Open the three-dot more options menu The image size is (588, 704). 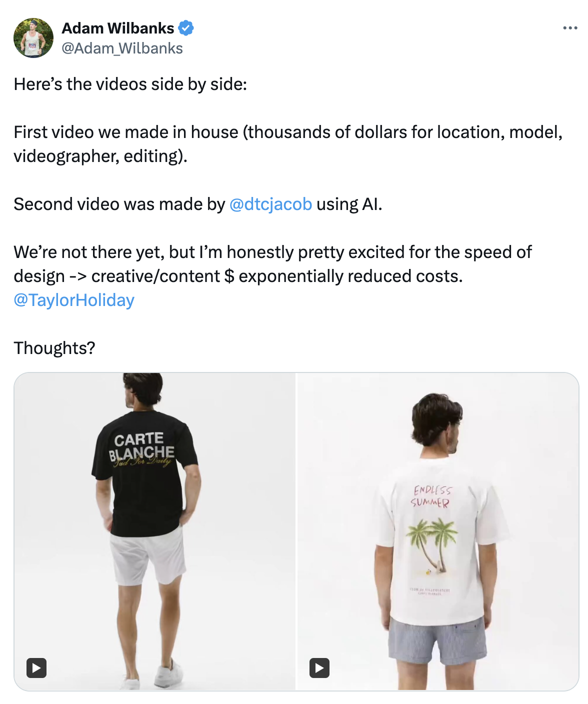click(x=570, y=28)
